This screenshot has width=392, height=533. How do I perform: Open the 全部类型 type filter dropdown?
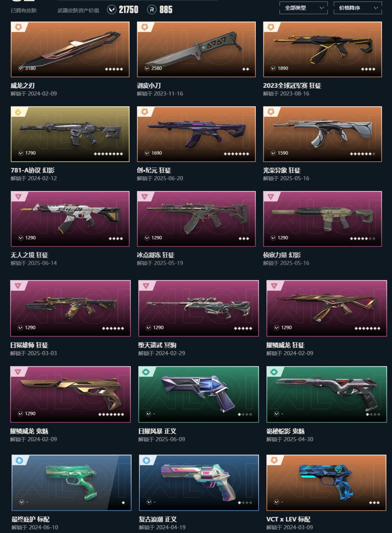(x=303, y=8)
